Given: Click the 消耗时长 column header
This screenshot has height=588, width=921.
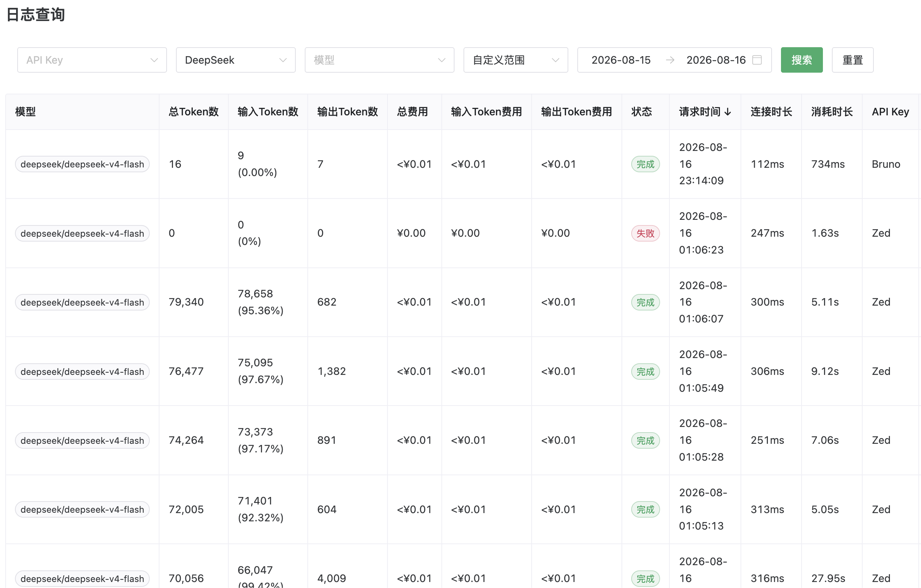Looking at the screenshot, I should 832,112.
